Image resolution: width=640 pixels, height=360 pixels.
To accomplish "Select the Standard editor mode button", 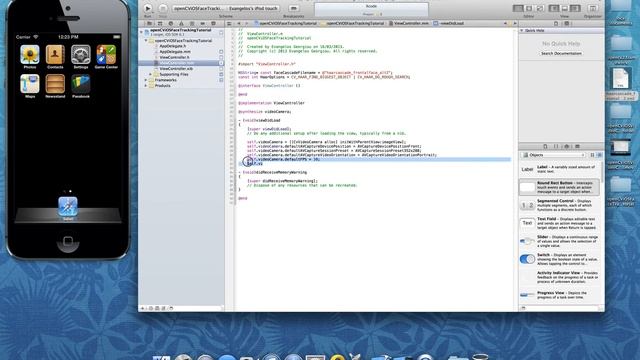I will pos(518,8).
